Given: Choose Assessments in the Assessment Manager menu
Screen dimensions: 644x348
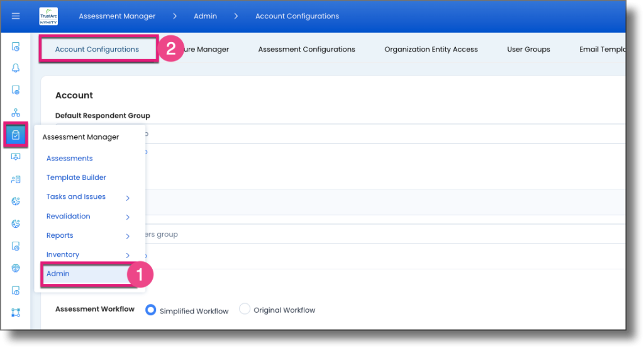Looking at the screenshot, I should (69, 158).
